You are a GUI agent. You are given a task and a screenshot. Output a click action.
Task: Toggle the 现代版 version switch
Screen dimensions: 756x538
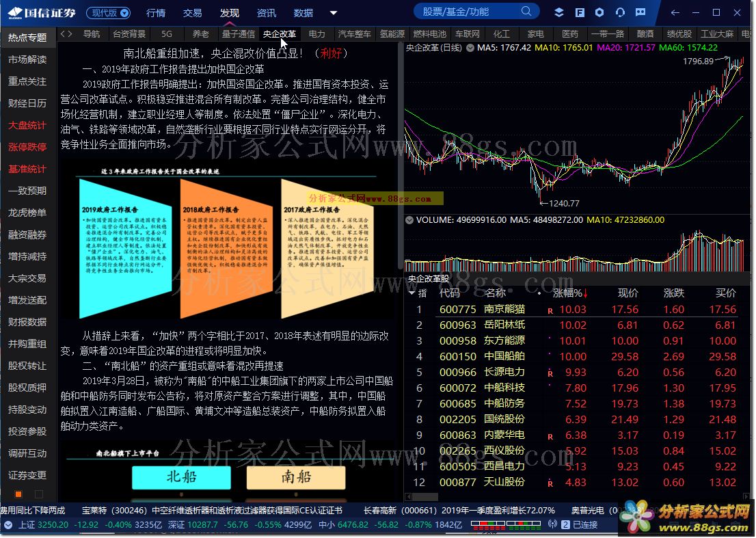click(109, 13)
